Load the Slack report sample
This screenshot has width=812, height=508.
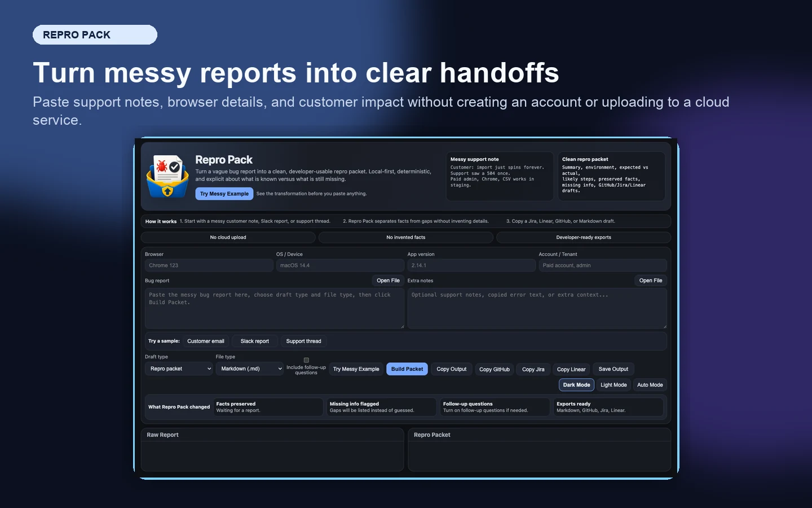[x=255, y=341]
